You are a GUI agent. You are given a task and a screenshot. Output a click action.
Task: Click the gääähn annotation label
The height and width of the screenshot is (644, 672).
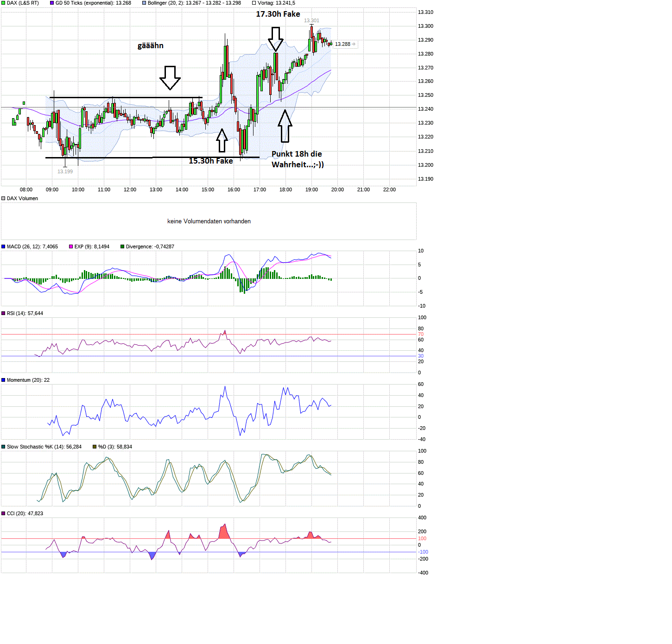(x=151, y=45)
